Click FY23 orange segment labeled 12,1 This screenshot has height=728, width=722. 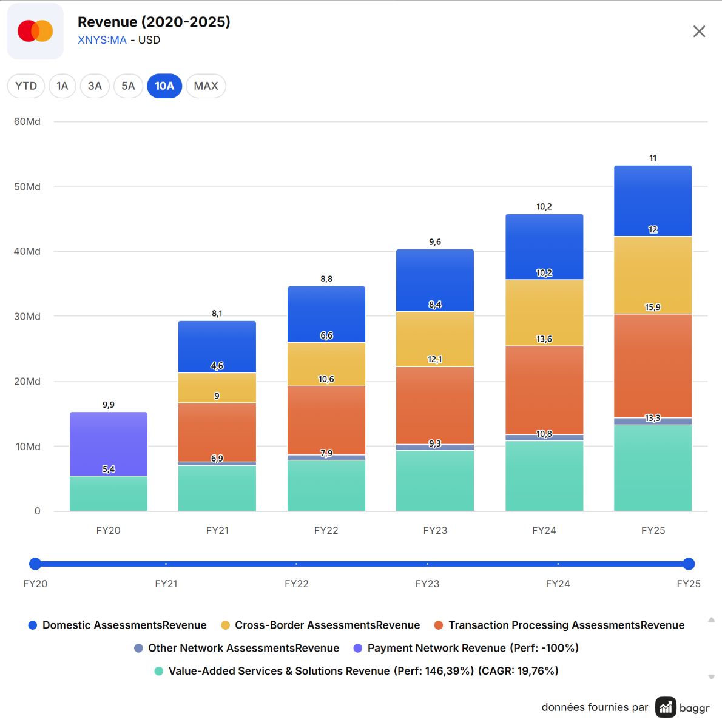pos(435,405)
